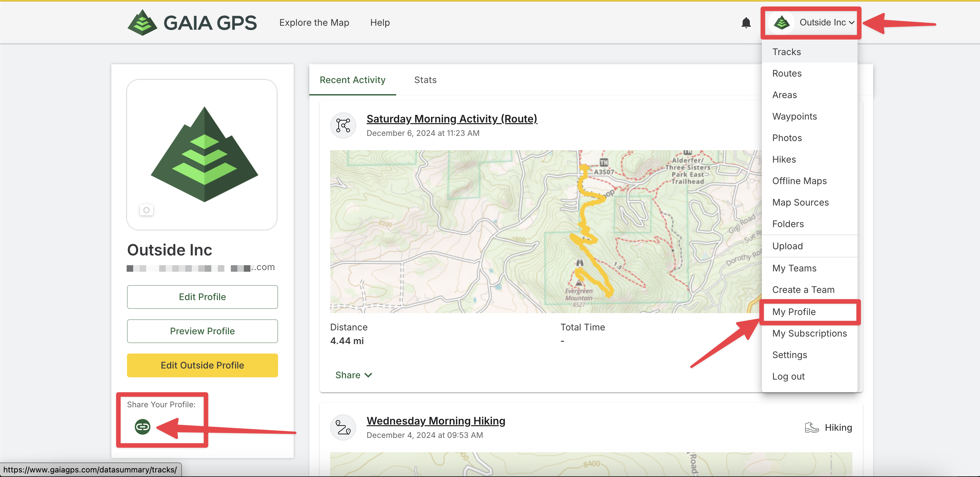Open the notifications bell

click(746, 23)
